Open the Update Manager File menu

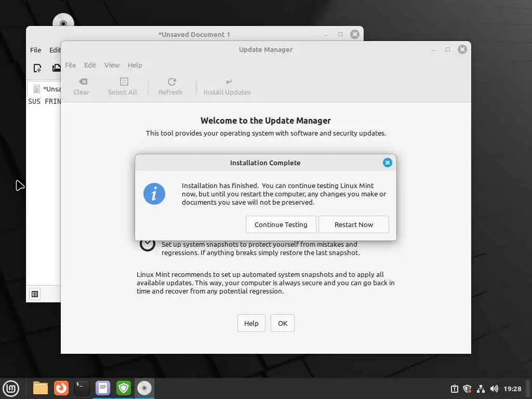(70, 65)
